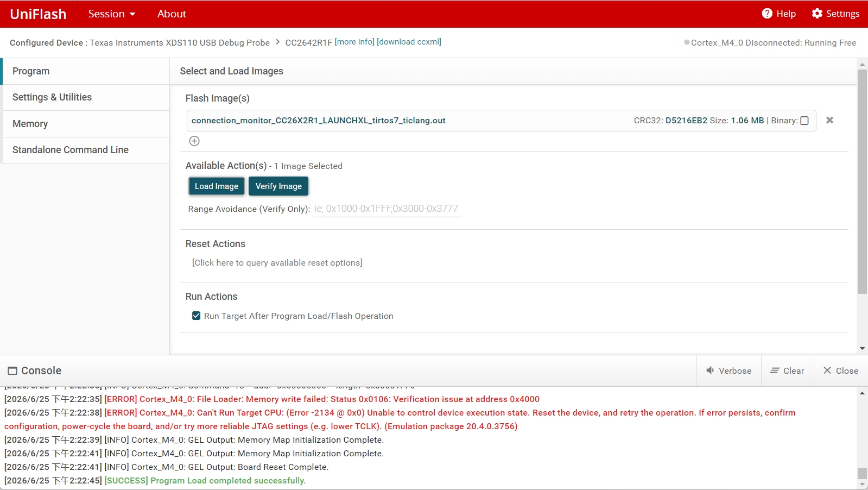868x490 pixels.
Task: Enable the Binary checkbox for the image
Action: pyautogui.click(x=804, y=121)
